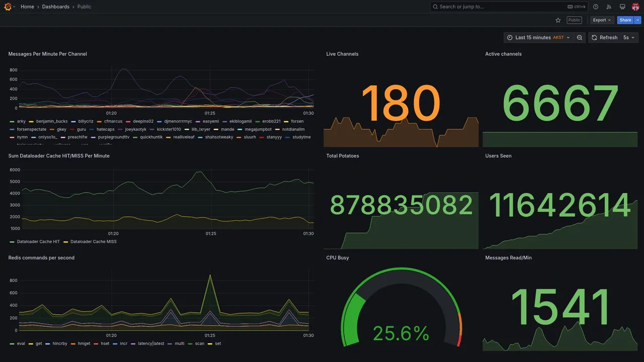This screenshot has width=644, height=362.
Task: Open the news feed RSS icon
Action: tap(609, 7)
